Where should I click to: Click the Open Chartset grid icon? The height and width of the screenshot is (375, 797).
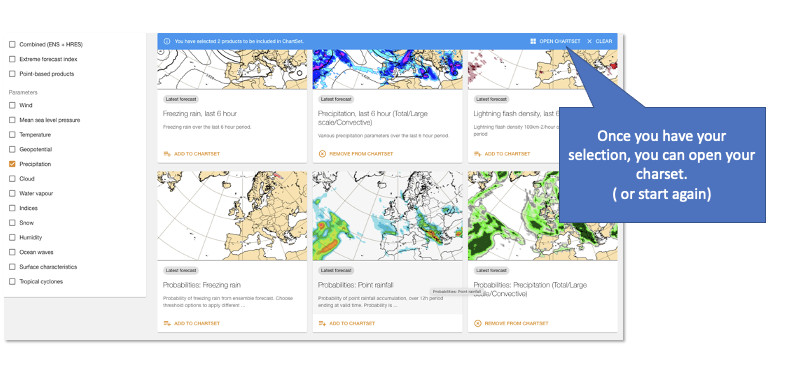[x=533, y=41]
